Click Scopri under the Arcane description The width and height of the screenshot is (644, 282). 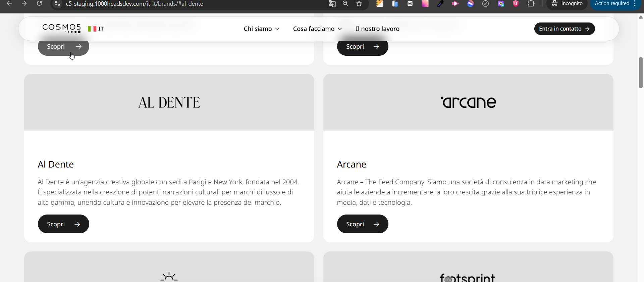[363, 224]
